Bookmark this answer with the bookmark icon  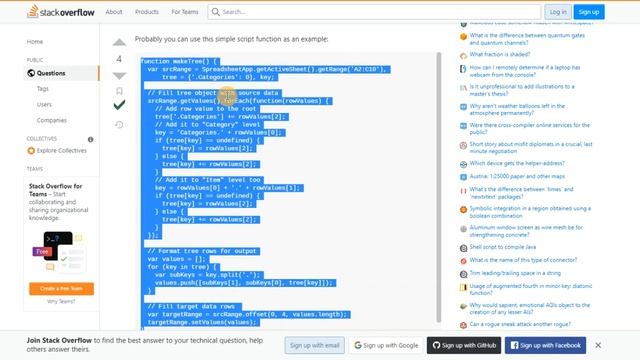119,91
